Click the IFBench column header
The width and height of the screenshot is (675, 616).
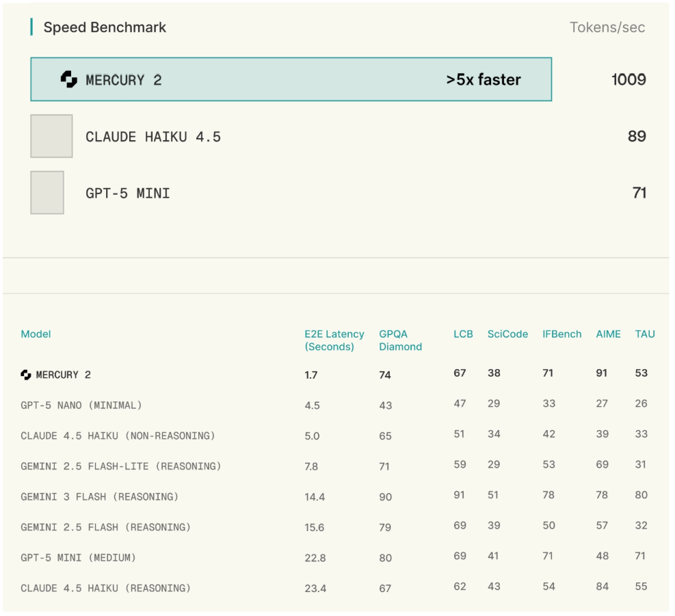pyautogui.click(x=561, y=334)
